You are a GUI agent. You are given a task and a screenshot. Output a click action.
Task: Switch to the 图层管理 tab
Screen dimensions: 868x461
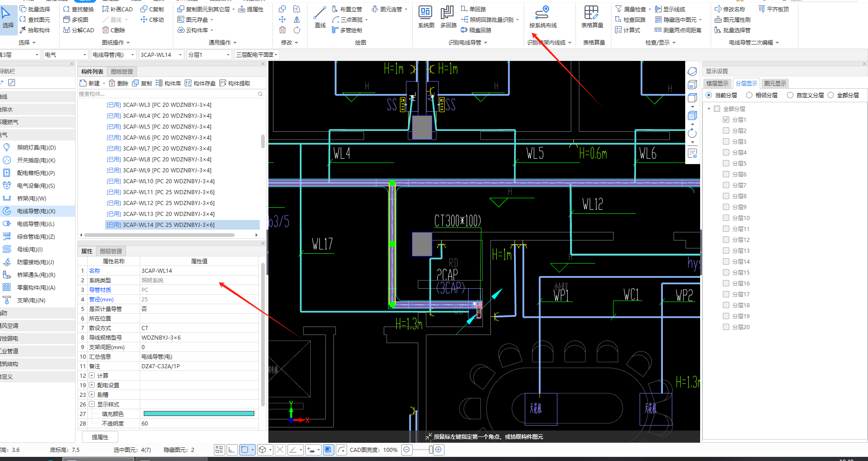pyautogui.click(x=111, y=251)
